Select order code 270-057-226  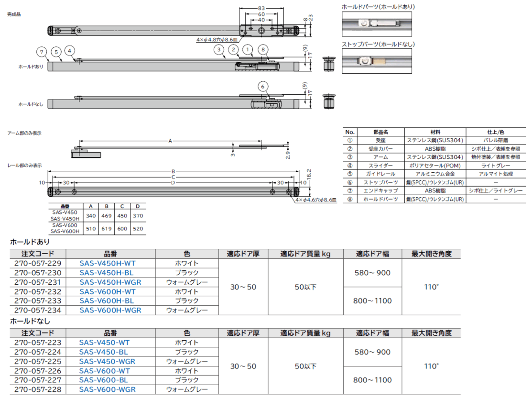point(38,371)
